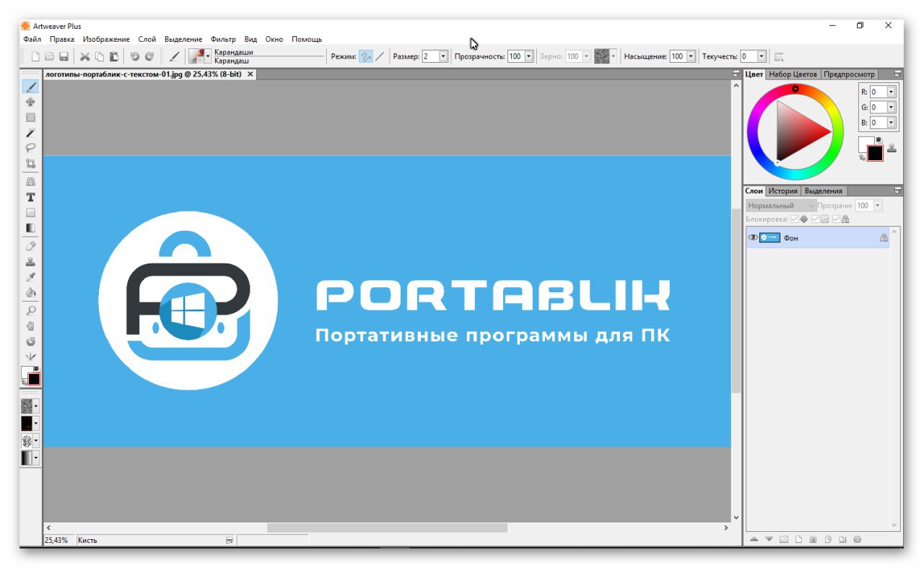Redo the last action
924x568 pixels.
point(149,56)
